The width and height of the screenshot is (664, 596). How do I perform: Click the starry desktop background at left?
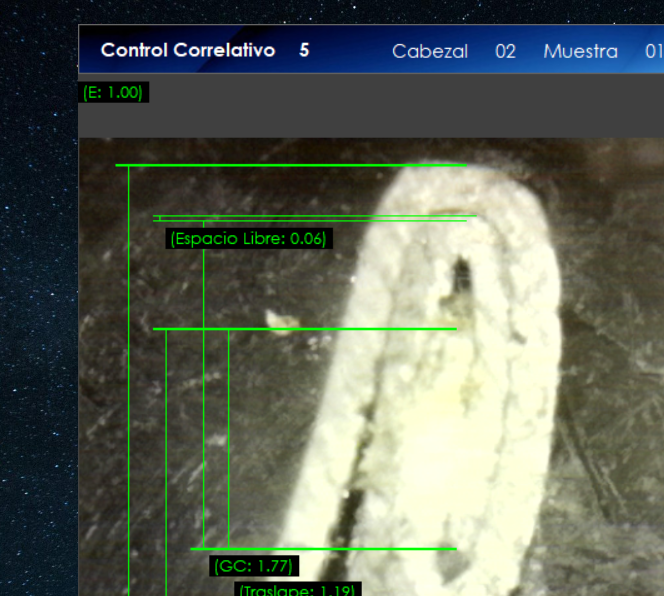[x=38, y=300]
